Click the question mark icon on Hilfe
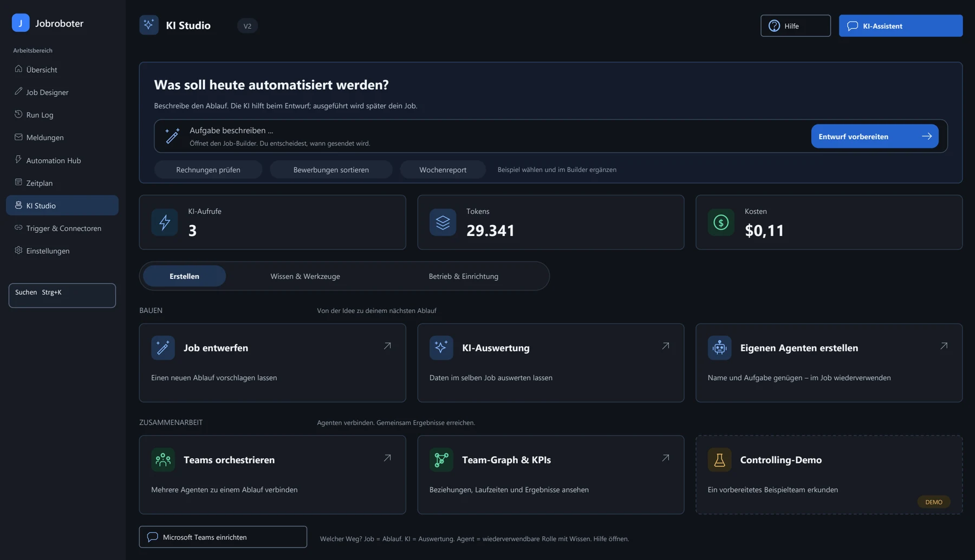The height and width of the screenshot is (560, 975). (775, 25)
